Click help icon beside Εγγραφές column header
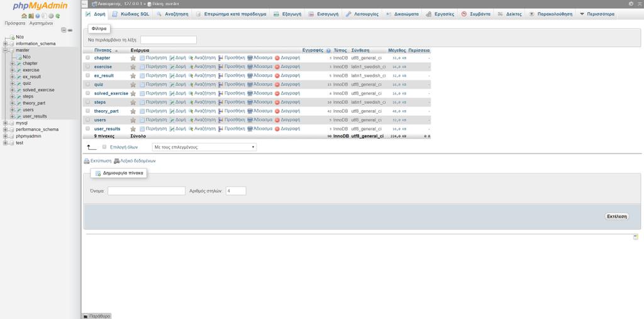Viewport: 644px width, 319px height. click(x=328, y=50)
